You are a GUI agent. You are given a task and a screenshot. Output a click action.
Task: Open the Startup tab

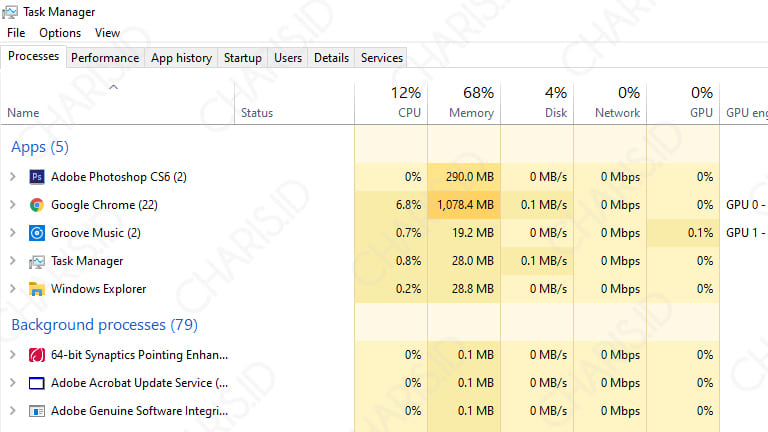(242, 58)
